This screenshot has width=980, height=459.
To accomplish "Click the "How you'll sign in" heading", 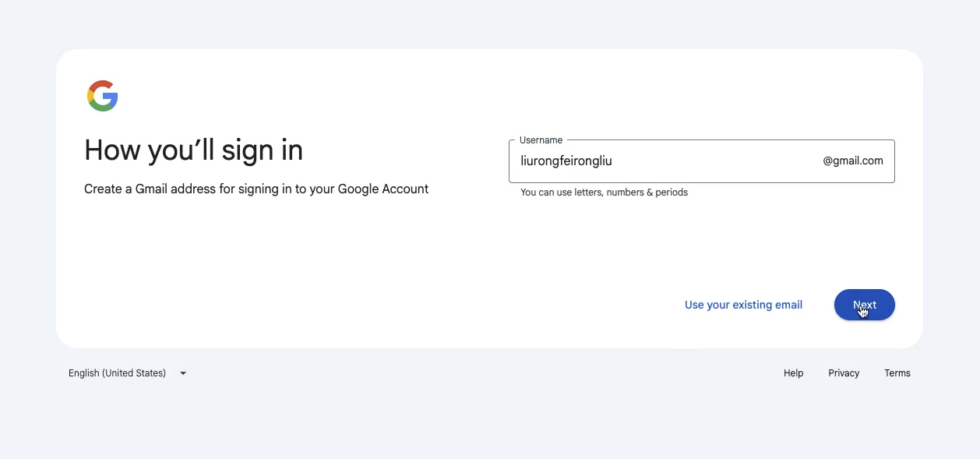I will (x=193, y=150).
